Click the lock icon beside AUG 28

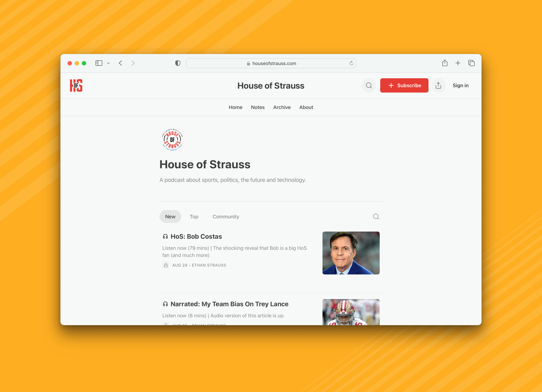tap(166, 265)
